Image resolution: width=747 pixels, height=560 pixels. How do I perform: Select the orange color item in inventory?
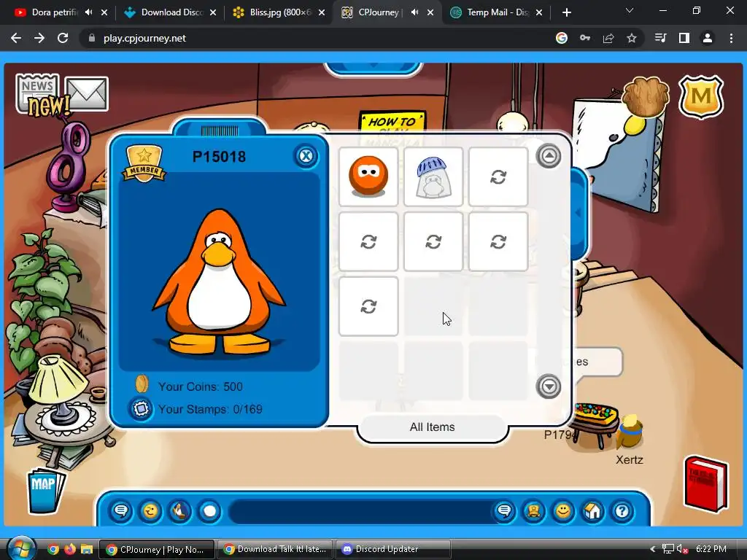(368, 176)
